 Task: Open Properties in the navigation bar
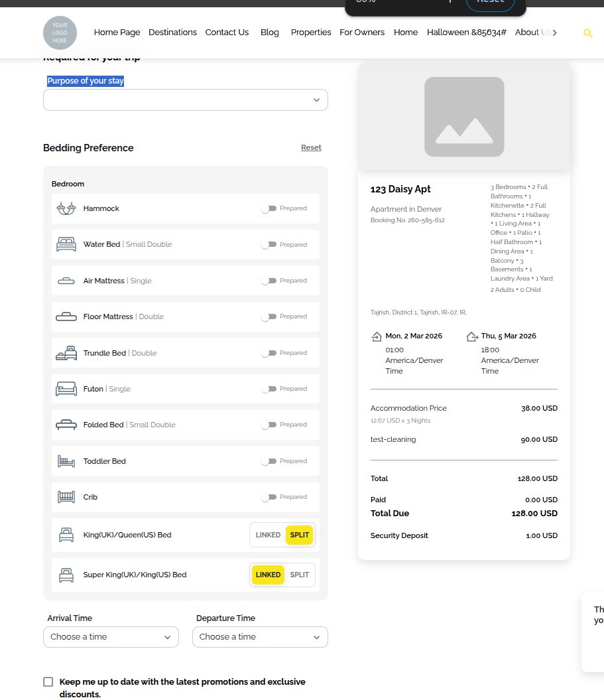tap(311, 33)
